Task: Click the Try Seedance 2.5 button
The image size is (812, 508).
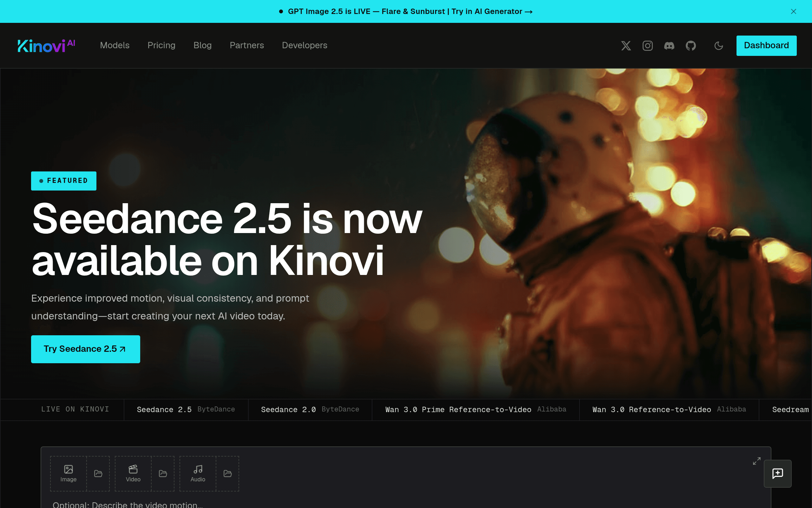Action: point(86,349)
